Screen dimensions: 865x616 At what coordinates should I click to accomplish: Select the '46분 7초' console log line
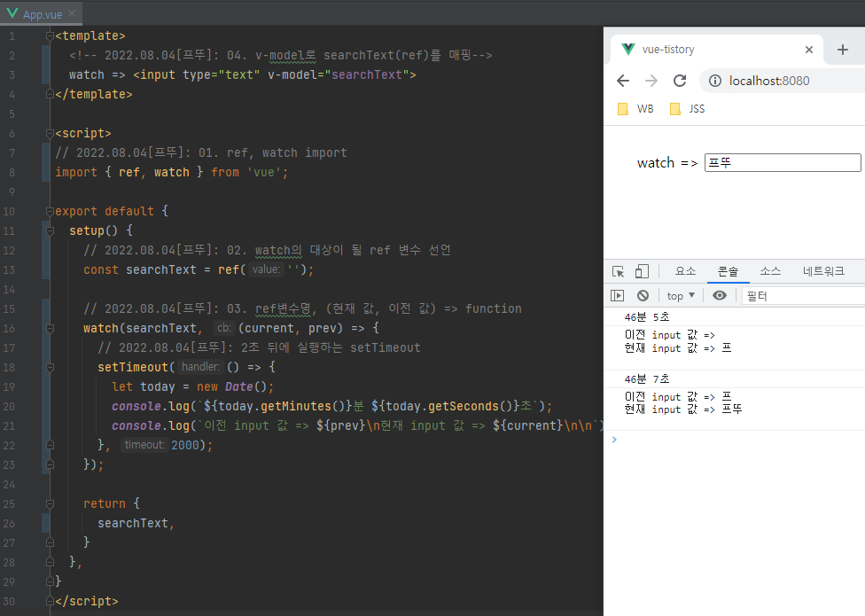pos(647,378)
